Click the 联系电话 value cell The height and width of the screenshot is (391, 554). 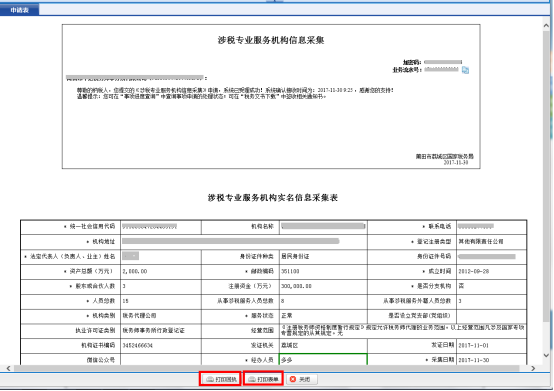click(x=491, y=226)
